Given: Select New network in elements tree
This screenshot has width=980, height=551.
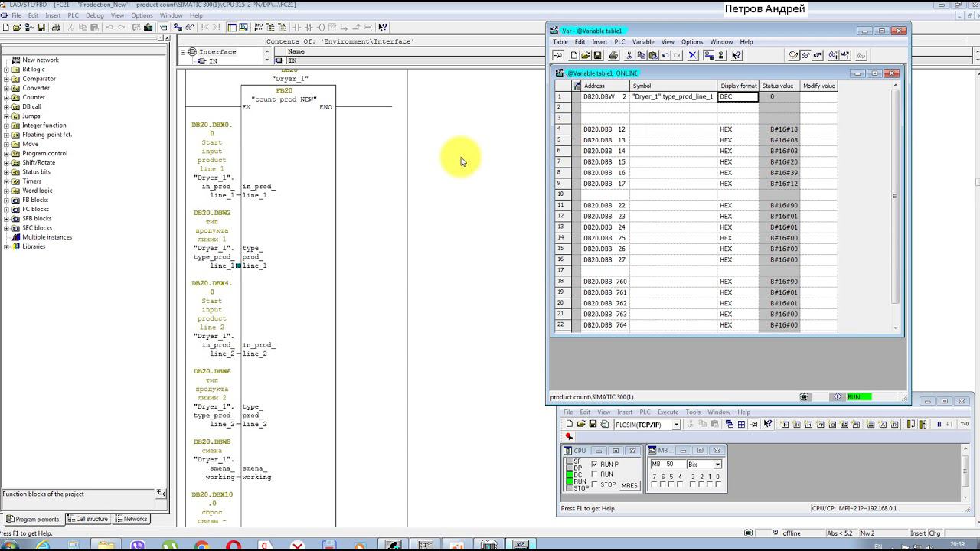Looking at the screenshot, I should click(x=40, y=60).
